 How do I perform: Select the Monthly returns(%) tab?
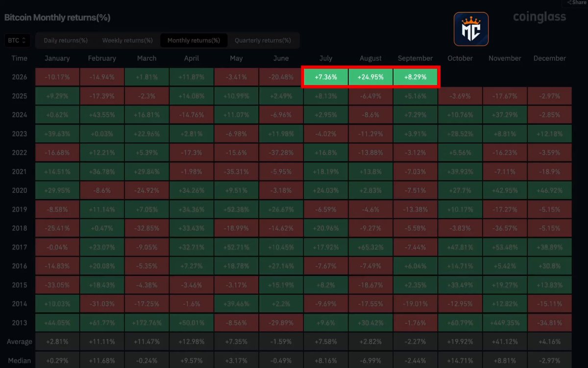pyautogui.click(x=194, y=40)
